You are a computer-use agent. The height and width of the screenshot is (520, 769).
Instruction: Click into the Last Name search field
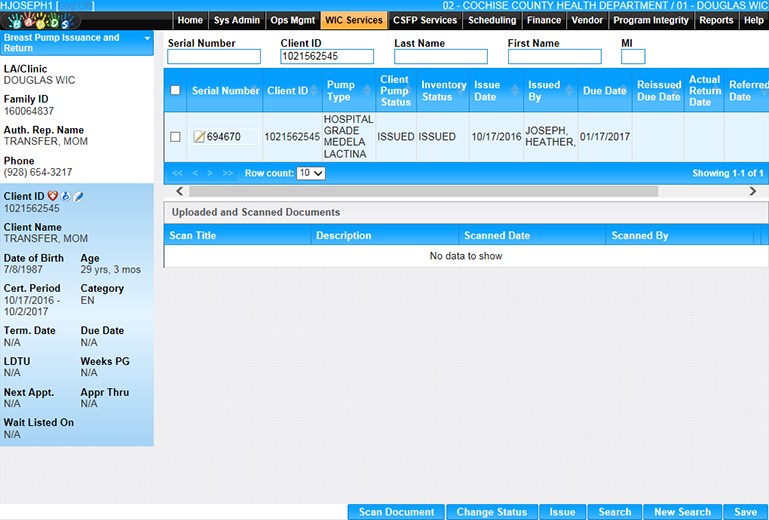[x=440, y=57]
